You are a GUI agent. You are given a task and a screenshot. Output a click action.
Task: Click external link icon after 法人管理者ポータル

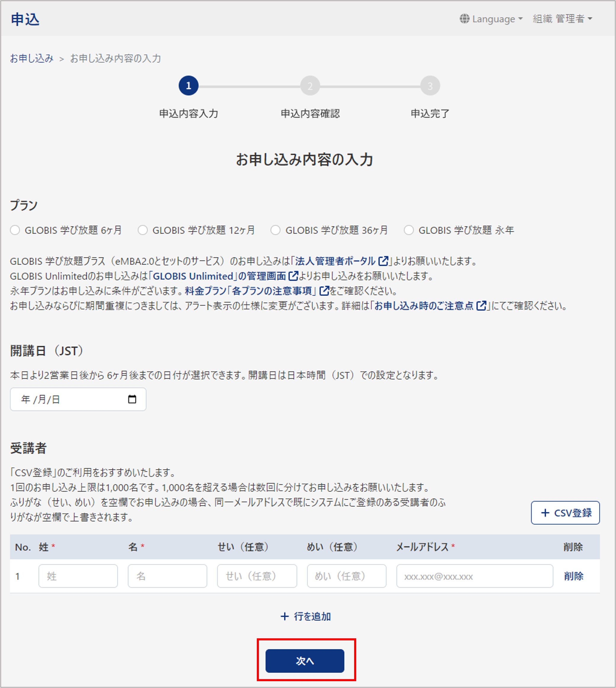coord(383,261)
